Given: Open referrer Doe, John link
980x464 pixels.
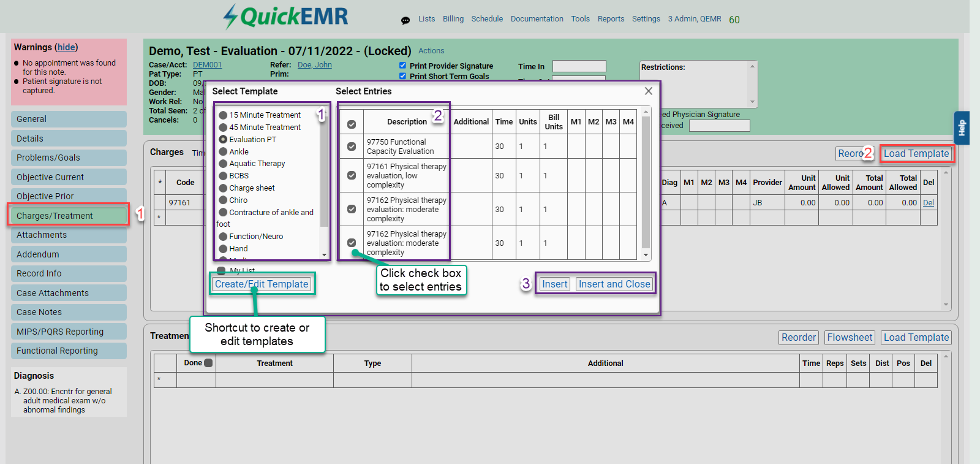Looking at the screenshot, I should pyautogui.click(x=315, y=65).
